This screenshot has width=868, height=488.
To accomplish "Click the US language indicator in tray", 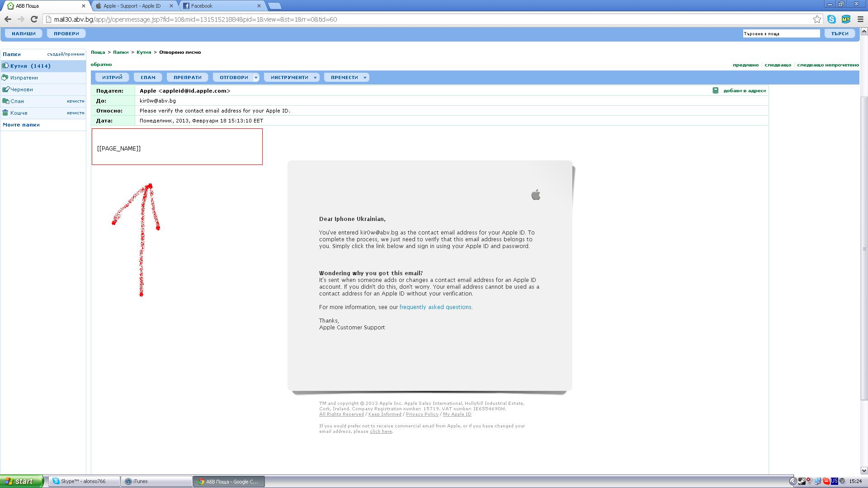I will [835, 481].
